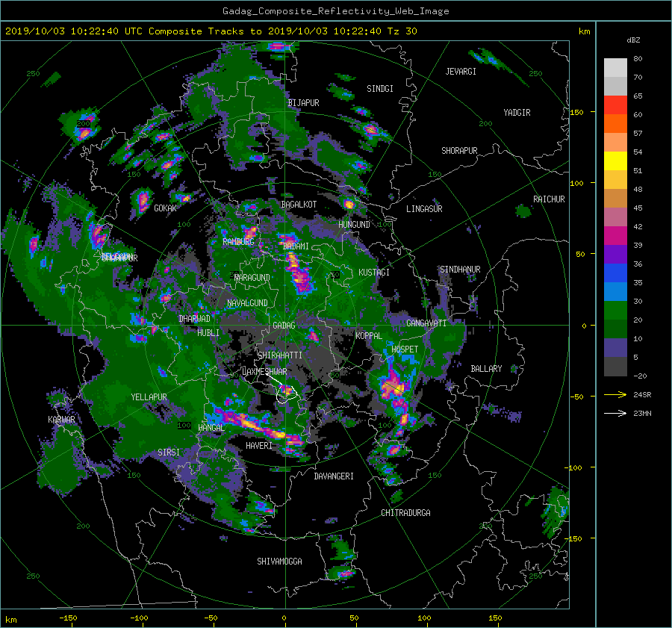Image resolution: width=672 pixels, height=628 pixels.
Task: Pick the light gray 80 dBZ swatch
Action: point(615,67)
